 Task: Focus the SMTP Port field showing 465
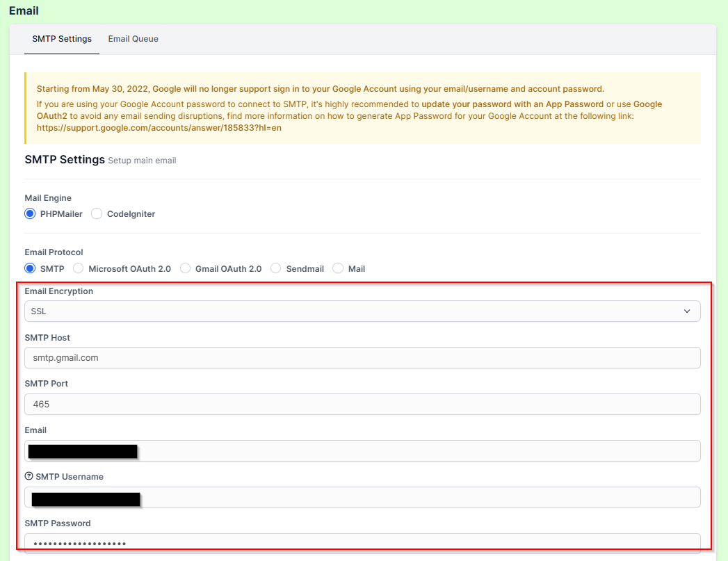click(362, 404)
